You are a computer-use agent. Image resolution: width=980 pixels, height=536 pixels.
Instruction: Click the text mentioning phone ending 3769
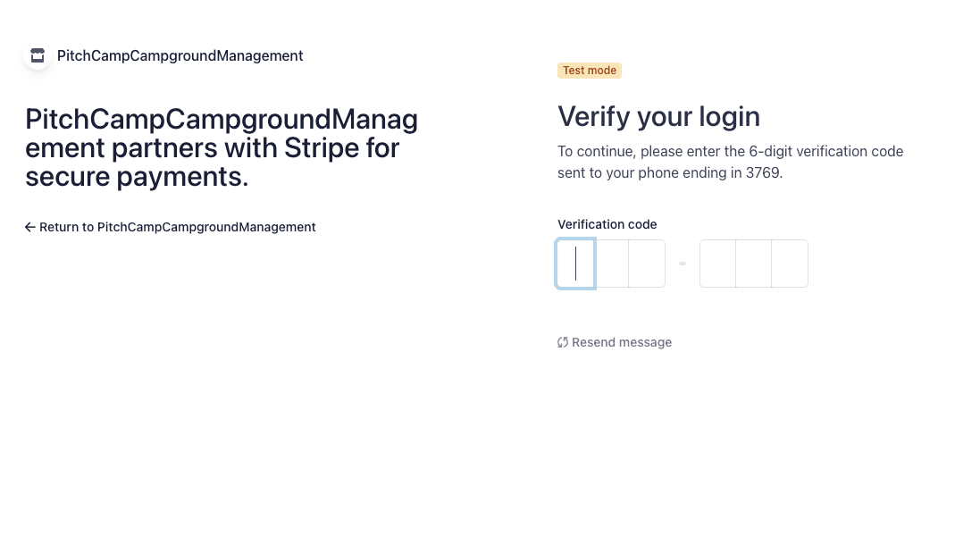(730, 162)
